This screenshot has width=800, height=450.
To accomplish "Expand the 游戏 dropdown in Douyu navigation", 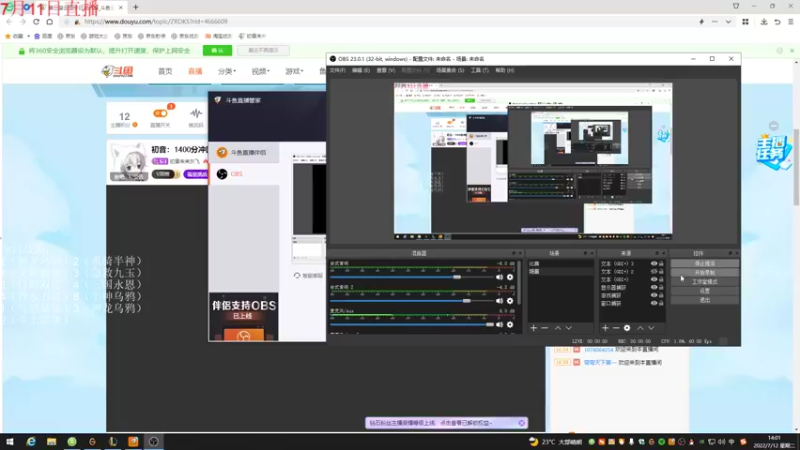I will point(294,71).
